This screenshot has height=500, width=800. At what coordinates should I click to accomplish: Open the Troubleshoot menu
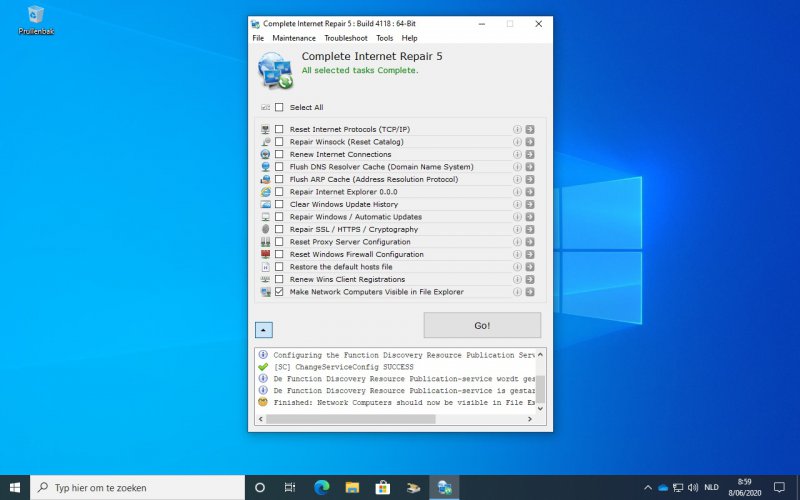pos(346,38)
